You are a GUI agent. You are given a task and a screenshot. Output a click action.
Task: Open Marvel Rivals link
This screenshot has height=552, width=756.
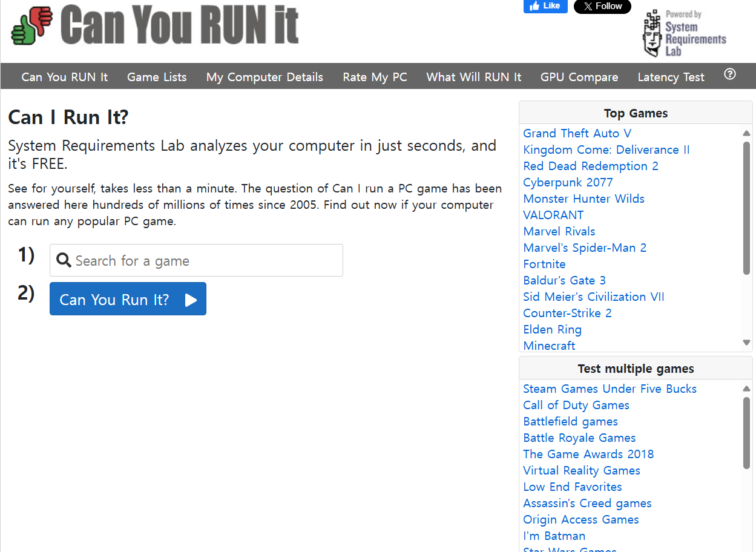click(559, 231)
